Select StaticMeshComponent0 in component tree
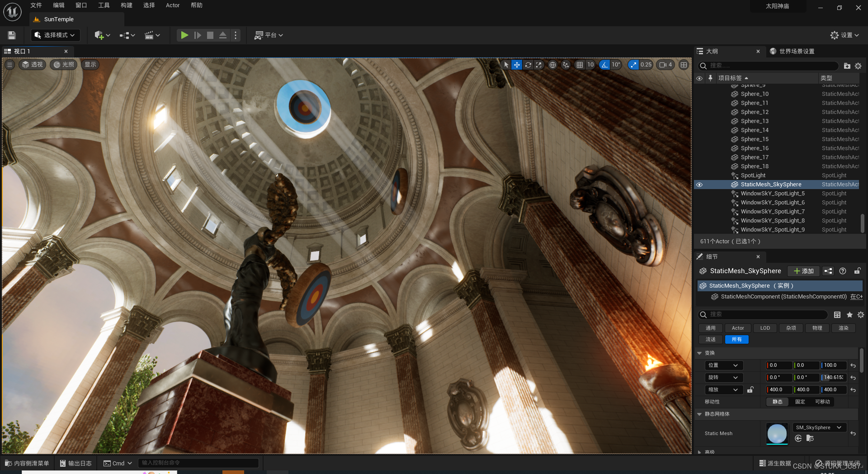 click(x=783, y=297)
